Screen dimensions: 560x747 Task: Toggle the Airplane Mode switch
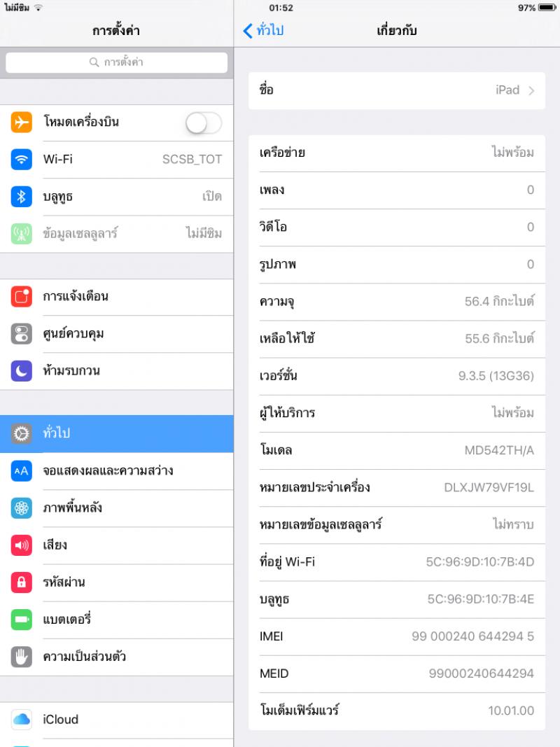point(204,123)
